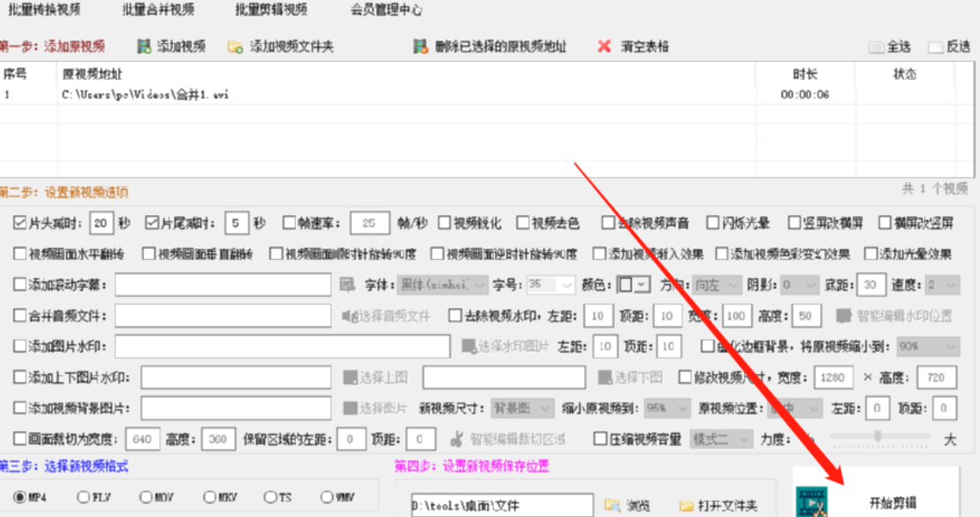The image size is (980, 517).
Task: Open the 压缩 模式二 dropdown
Action: pyautogui.click(x=721, y=439)
